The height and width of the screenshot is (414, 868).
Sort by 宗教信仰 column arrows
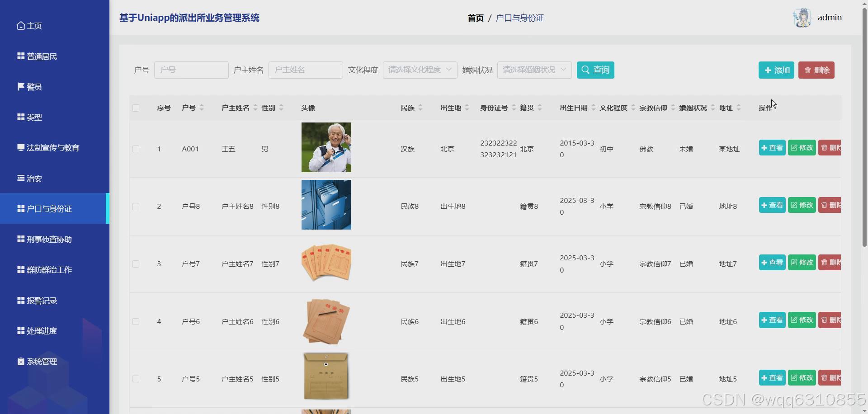click(673, 108)
